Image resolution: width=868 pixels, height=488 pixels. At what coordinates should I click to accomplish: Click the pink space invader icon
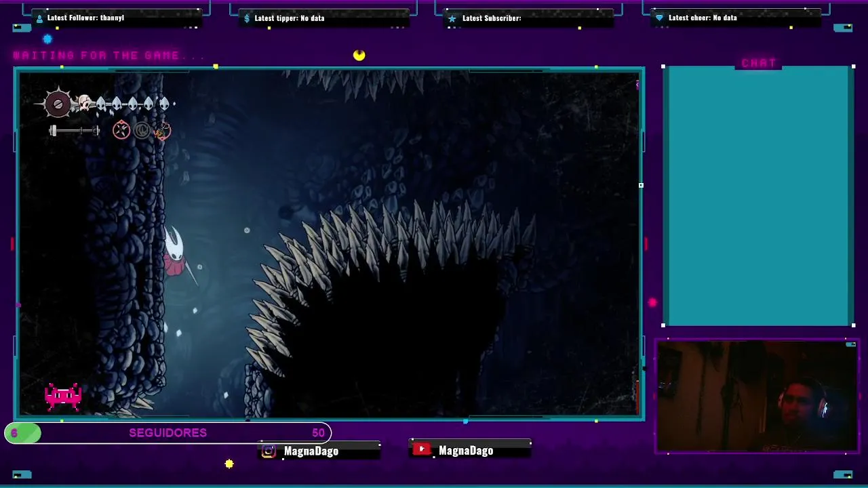tap(63, 396)
